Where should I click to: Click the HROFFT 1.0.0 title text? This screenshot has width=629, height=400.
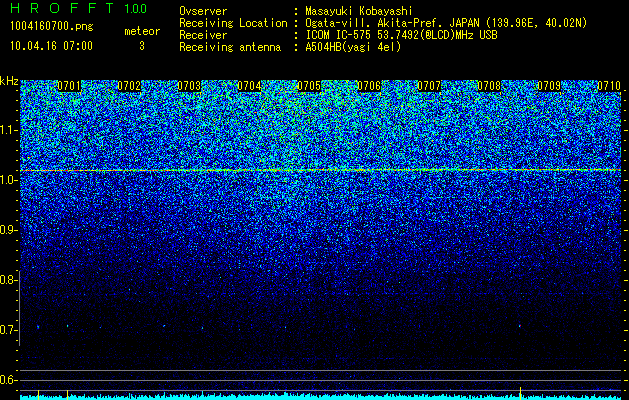coord(79,8)
